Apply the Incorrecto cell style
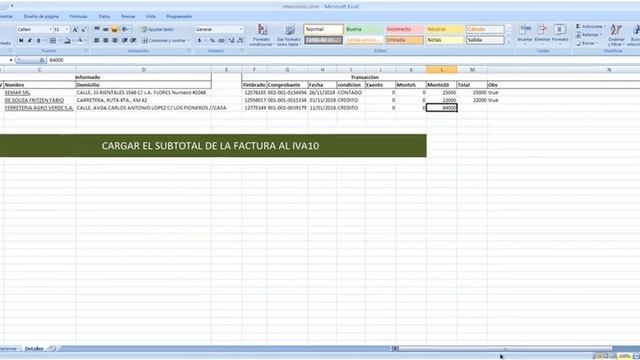This screenshot has width=640, height=360. 404,29
